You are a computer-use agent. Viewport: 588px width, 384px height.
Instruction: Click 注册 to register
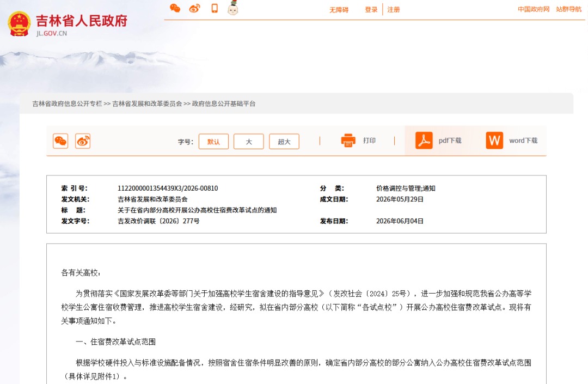pos(394,10)
